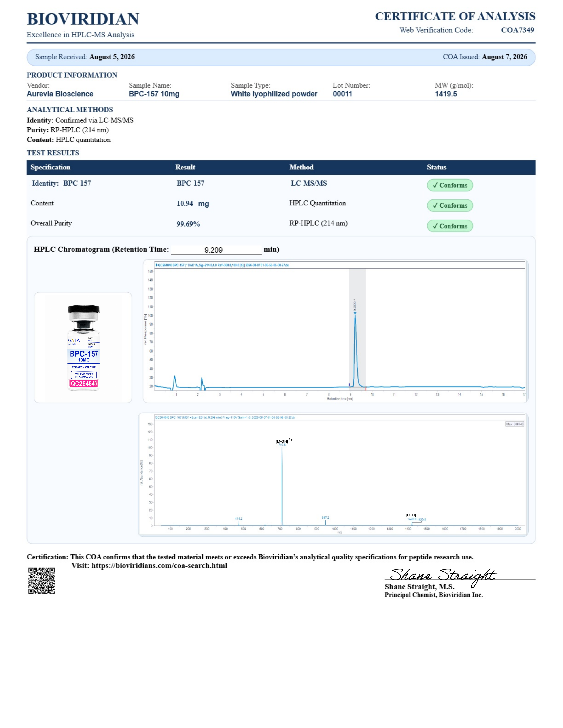The height and width of the screenshot is (728, 563).
Task: Click the Sample Received date August 5, 2026
Action: point(112,57)
